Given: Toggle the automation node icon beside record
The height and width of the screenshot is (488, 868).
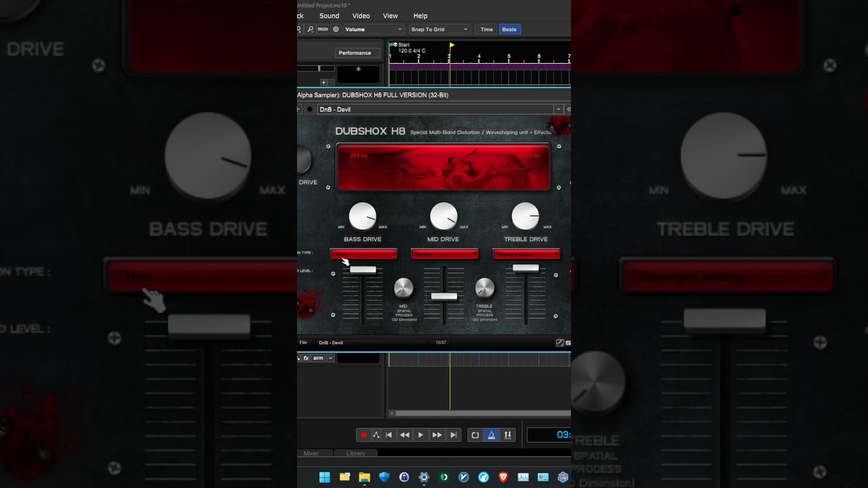Looking at the screenshot, I should (376, 435).
